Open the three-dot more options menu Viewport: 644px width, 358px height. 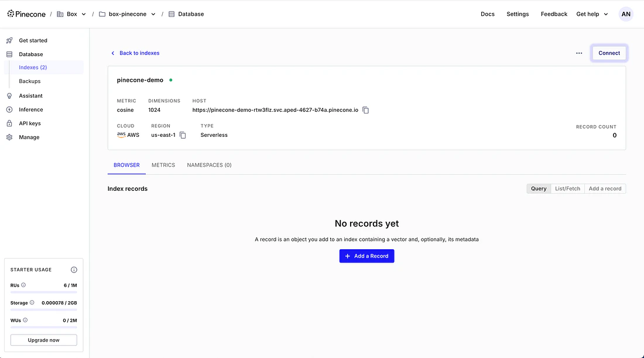tap(579, 53)
